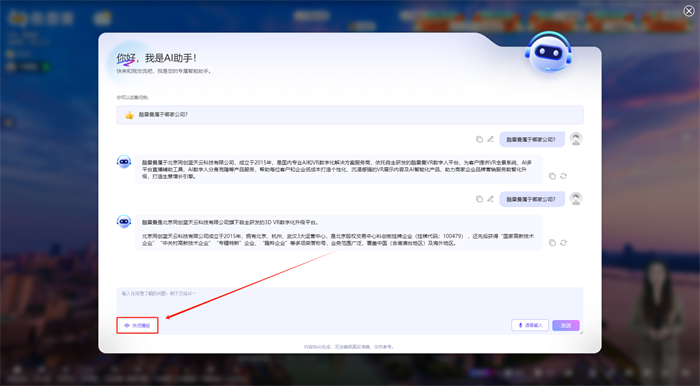This screenshot has height=386, width=700.
Task: Click the user avatar beside the lower question
Action: 576,199
